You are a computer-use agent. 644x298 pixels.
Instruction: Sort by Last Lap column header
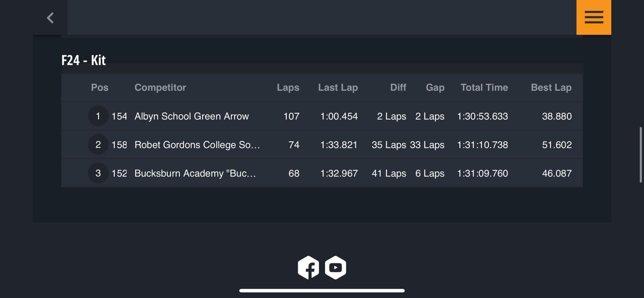coord(338,87)
